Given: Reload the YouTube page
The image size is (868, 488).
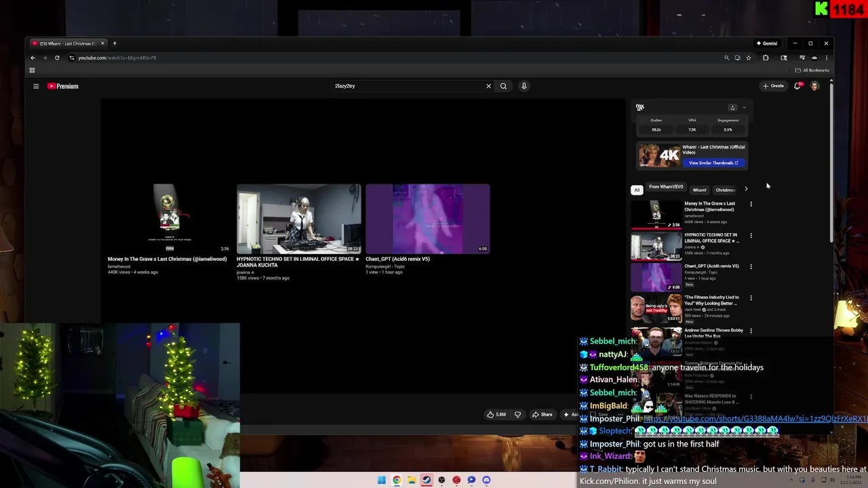Looking at the screenshot, I should tap(57, 58).
